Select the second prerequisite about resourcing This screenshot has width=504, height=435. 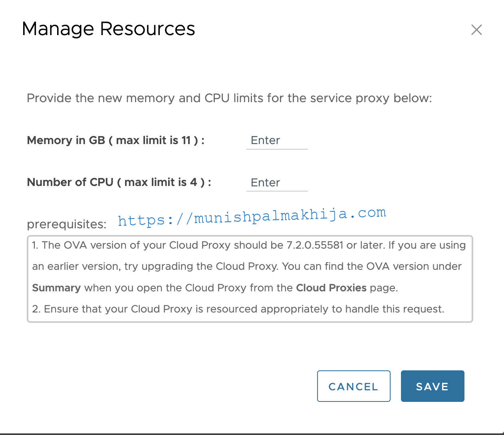coord(238,309)
